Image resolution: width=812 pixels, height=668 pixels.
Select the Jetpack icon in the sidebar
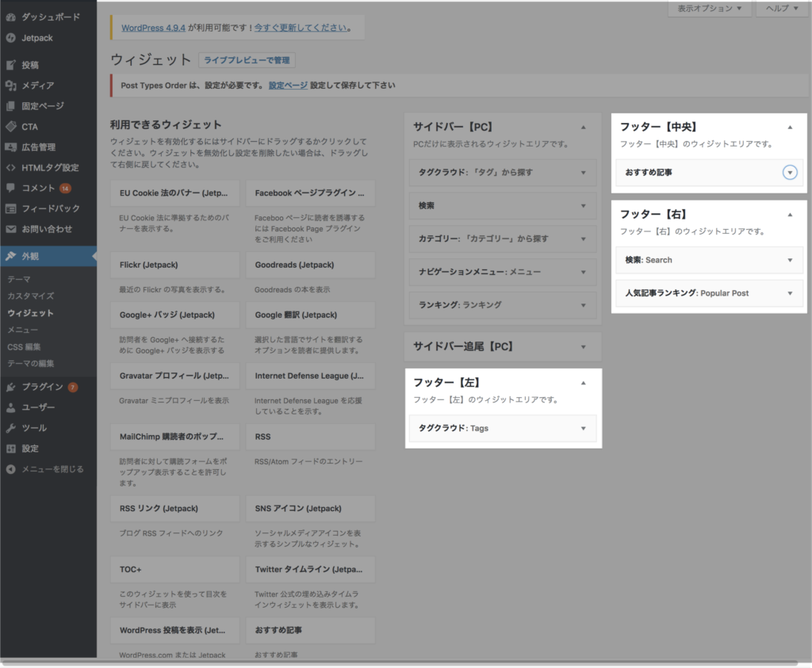(12, 37)
